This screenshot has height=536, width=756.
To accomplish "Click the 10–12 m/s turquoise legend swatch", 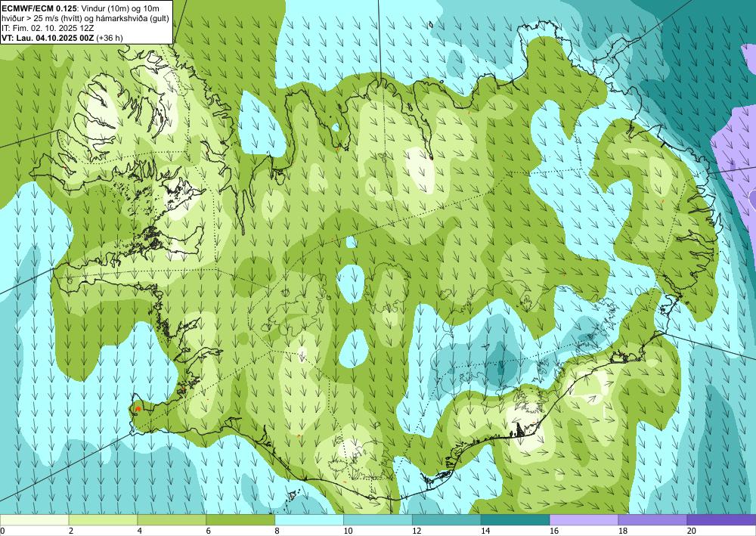I will pyautogui.click(x=377, y=520).
